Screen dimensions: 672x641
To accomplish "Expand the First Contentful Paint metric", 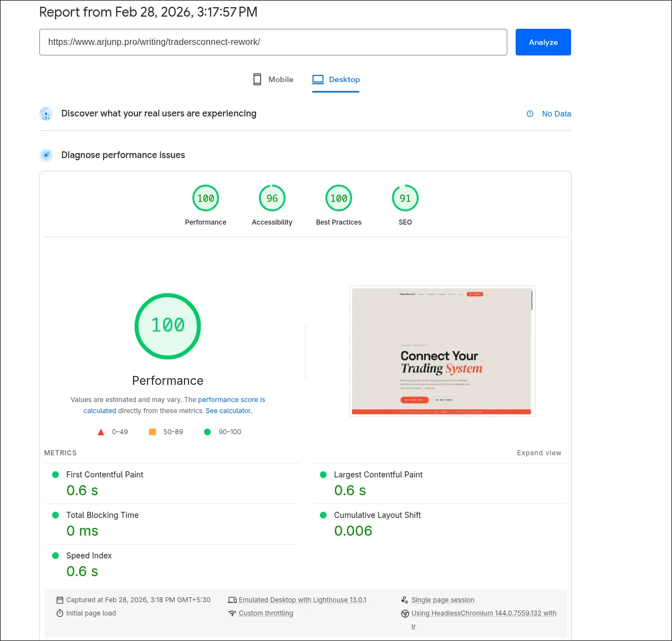I will (105, 475).
